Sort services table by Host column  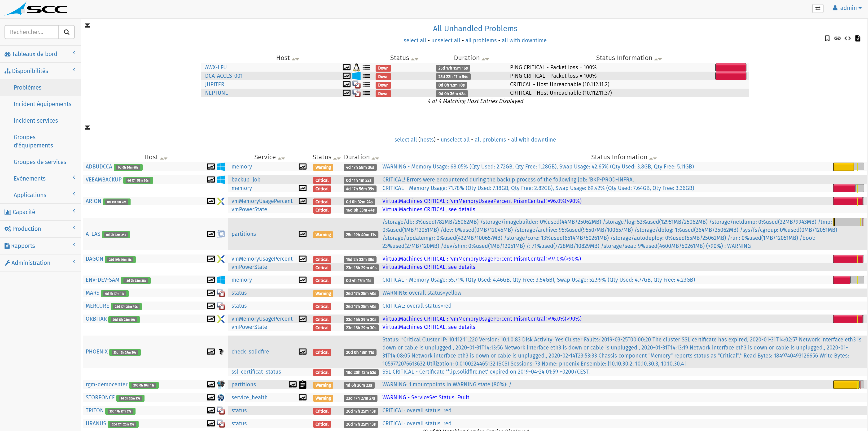(x=164, y=158)
